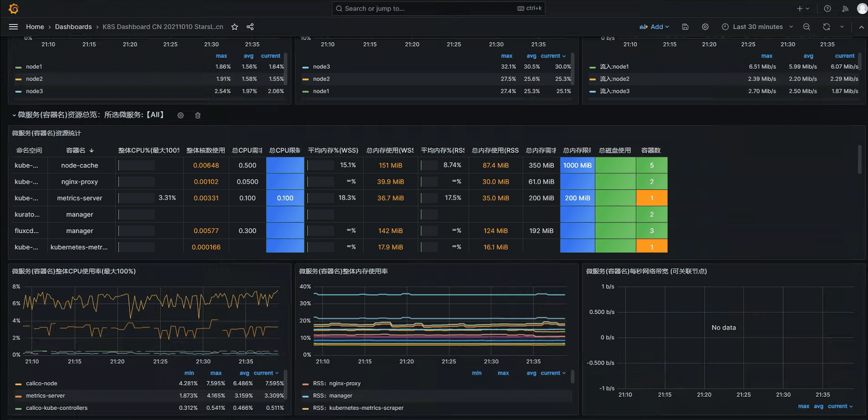Click RSS: nginx-proxy legend color swatch
This screenshot has height=420, width=868.
(x=305, y=384)
